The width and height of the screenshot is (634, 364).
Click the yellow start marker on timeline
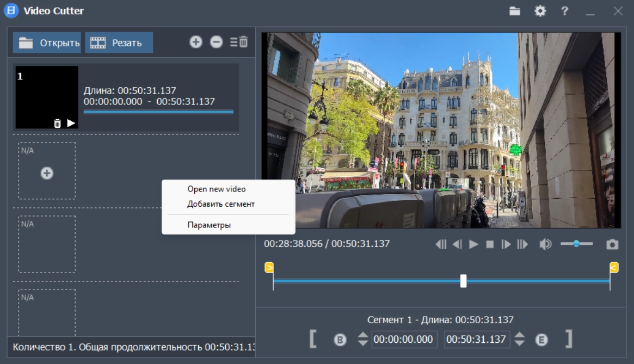point(269,267)
